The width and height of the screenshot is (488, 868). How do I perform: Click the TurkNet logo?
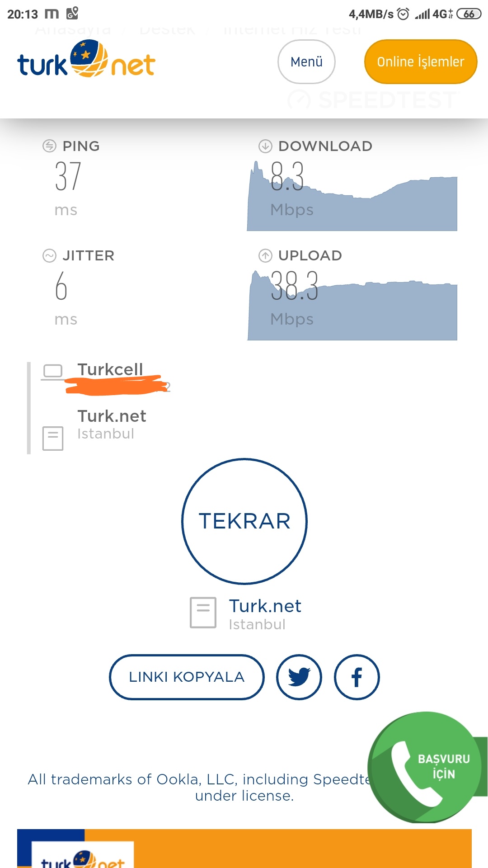click(86, 59)
